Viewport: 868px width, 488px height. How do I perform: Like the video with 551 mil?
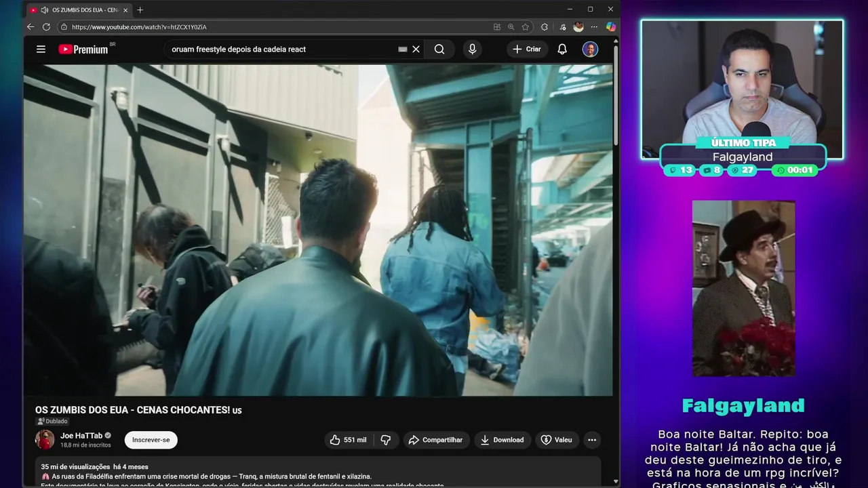[349, 440]
